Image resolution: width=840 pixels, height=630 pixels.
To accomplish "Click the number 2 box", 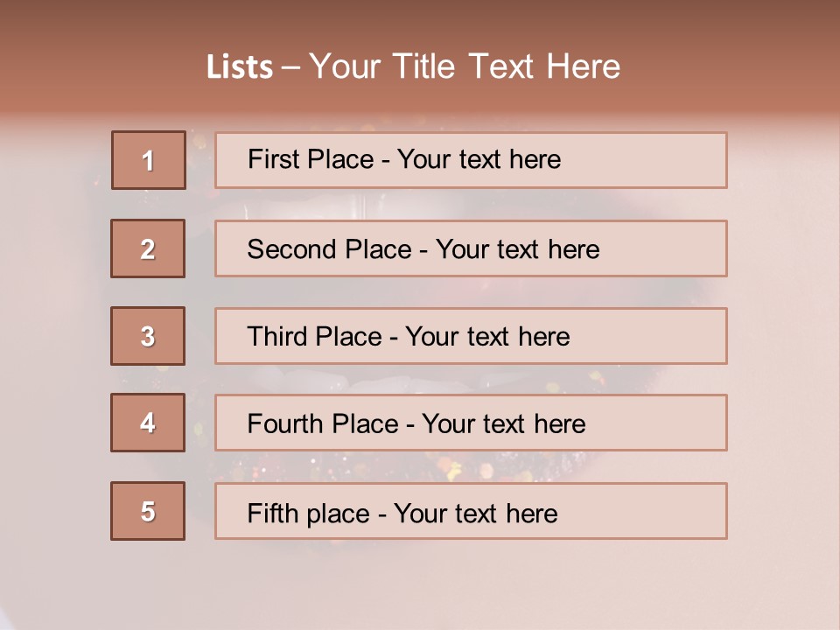I will click(x=148, y=248).
